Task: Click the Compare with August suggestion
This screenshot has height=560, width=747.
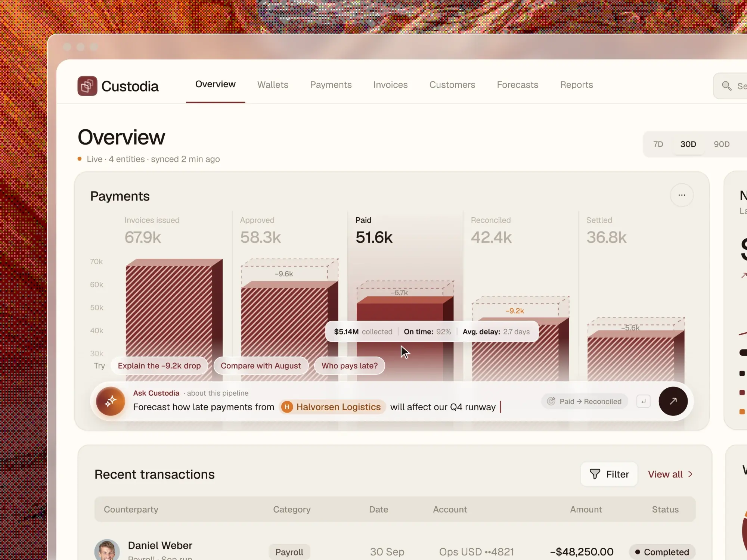Action: pos(261,366)
